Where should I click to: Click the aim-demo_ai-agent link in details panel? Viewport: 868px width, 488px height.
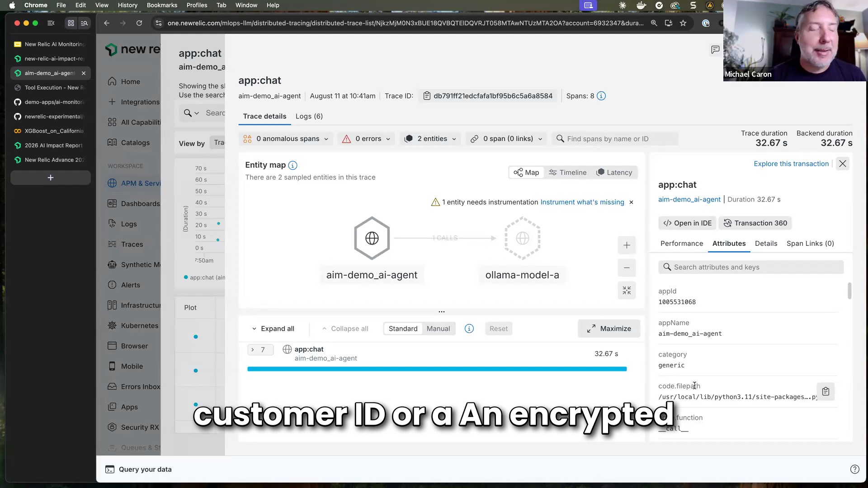[x=689, y=200]
